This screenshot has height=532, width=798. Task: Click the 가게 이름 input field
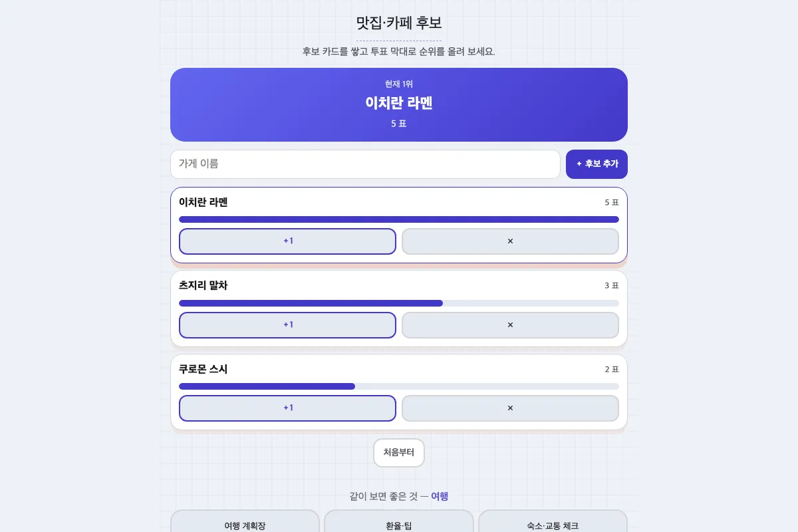click(365, 164)
